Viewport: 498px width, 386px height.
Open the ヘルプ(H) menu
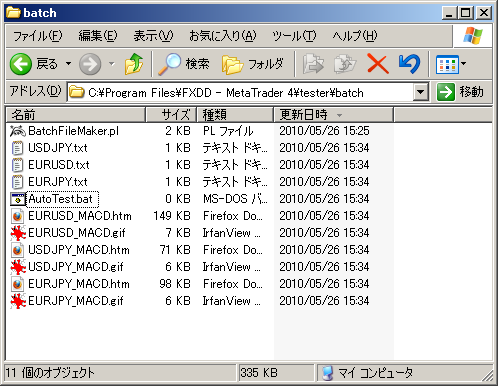(355, 36)
